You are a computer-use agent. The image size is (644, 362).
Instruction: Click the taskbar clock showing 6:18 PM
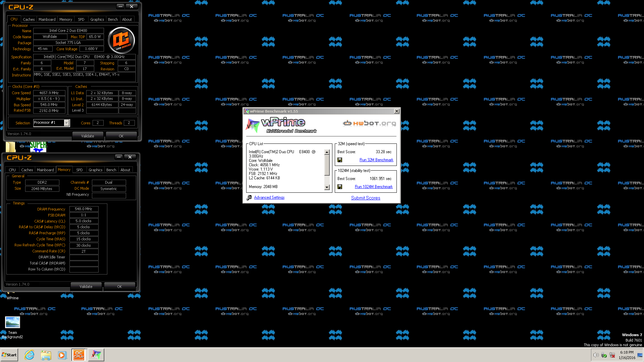(627, 355)
